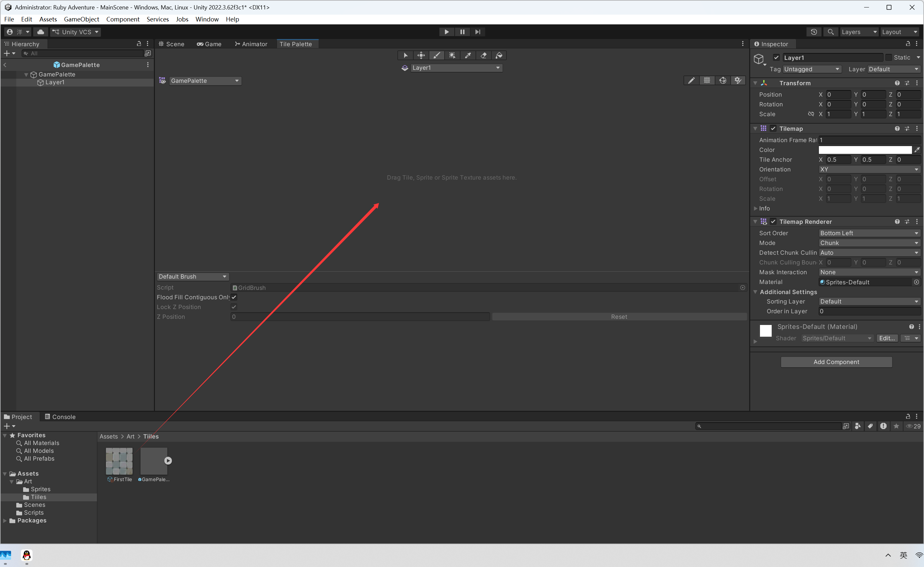Viewport: 924px width, 567px height.
Task: Toggle the palette grid icon
Action: tap(707, 81)
